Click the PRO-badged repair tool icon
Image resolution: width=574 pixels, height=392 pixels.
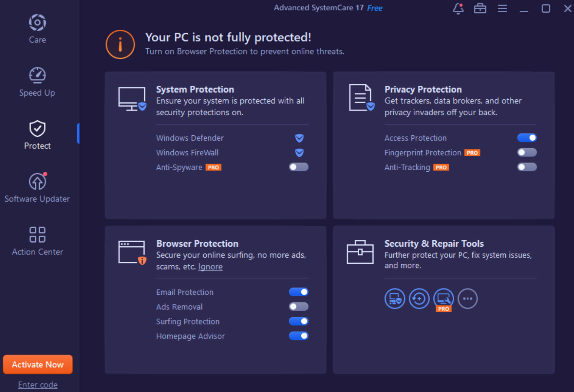point(443,299)
